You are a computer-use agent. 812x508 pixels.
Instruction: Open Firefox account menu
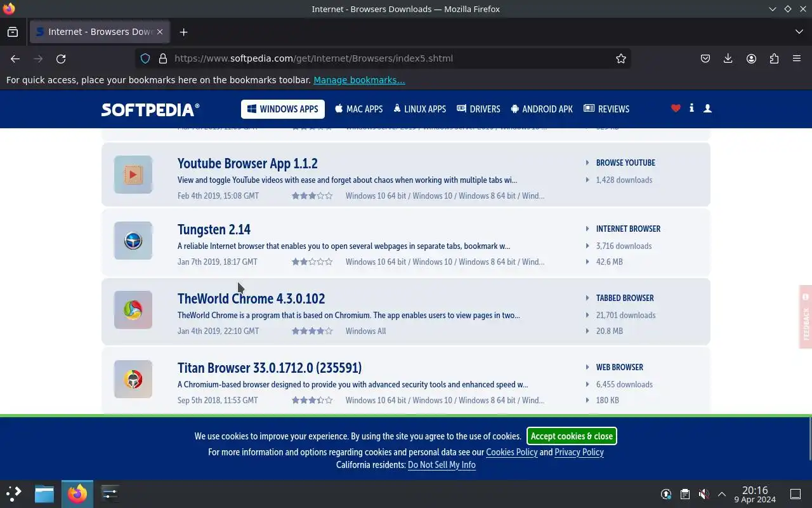point(751,58)
